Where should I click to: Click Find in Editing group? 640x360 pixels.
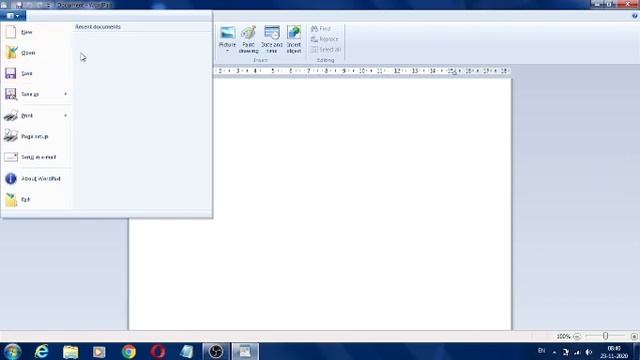pyautogui.click(x=321, y=29)
